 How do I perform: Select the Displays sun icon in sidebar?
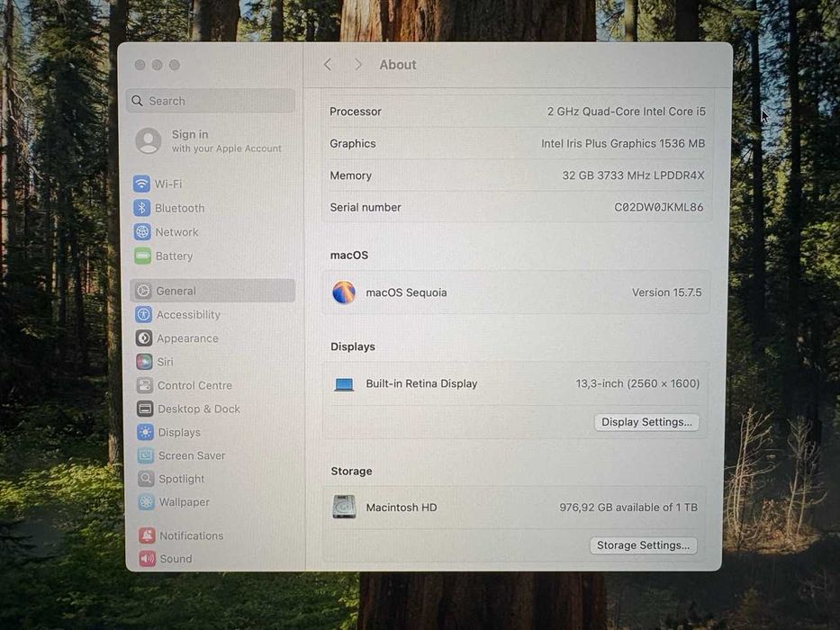coord(145,432)
